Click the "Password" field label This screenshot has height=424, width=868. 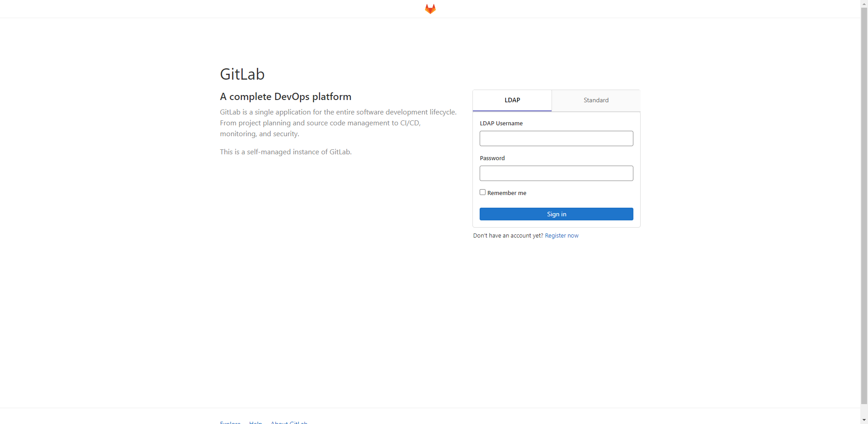pyautogui.click(x=492, y=158)
